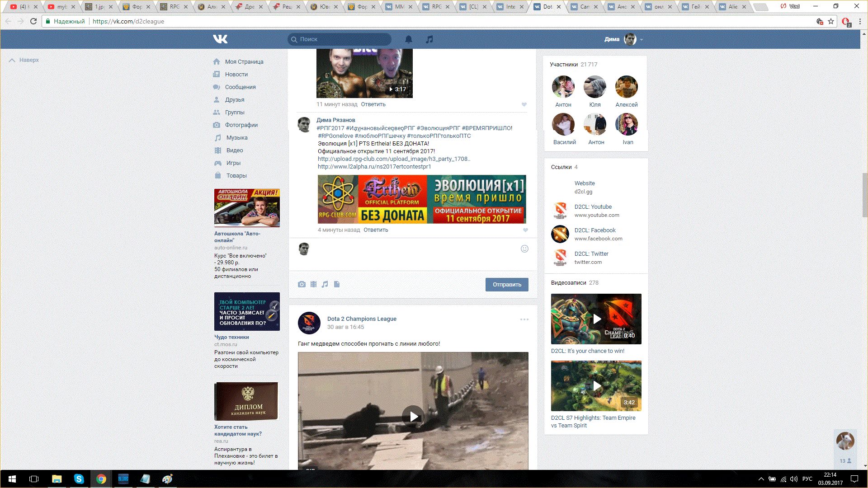Open Видео in the left menu
This screenshot has width=868, height=488.
pyautogui.click(x=235, y=150)
